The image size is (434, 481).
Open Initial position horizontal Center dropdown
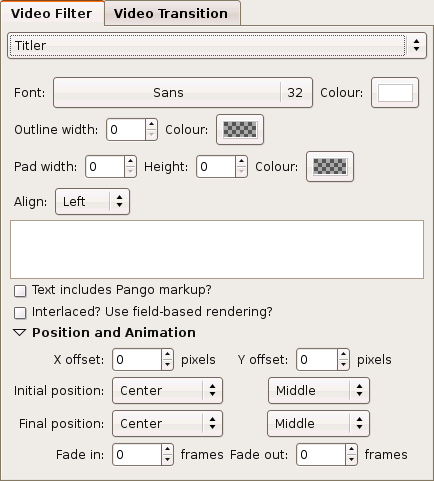(x=167, y=390)
